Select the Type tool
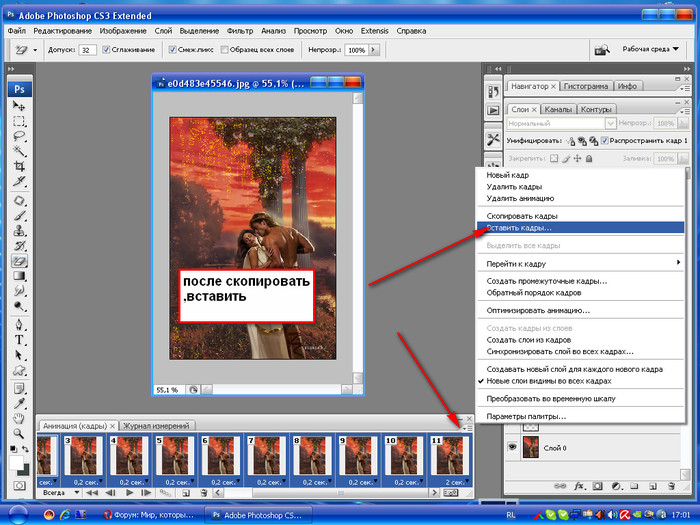This screenshot has height=525, width=700. click(19, 340)
